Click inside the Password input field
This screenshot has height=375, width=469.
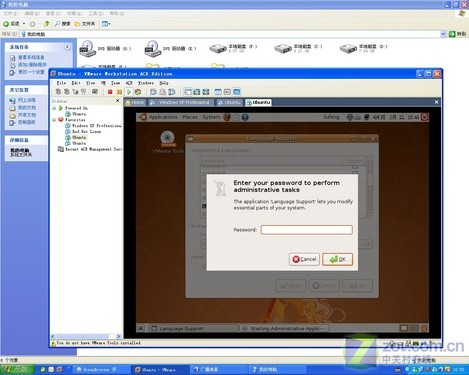(x=306, y=230)
